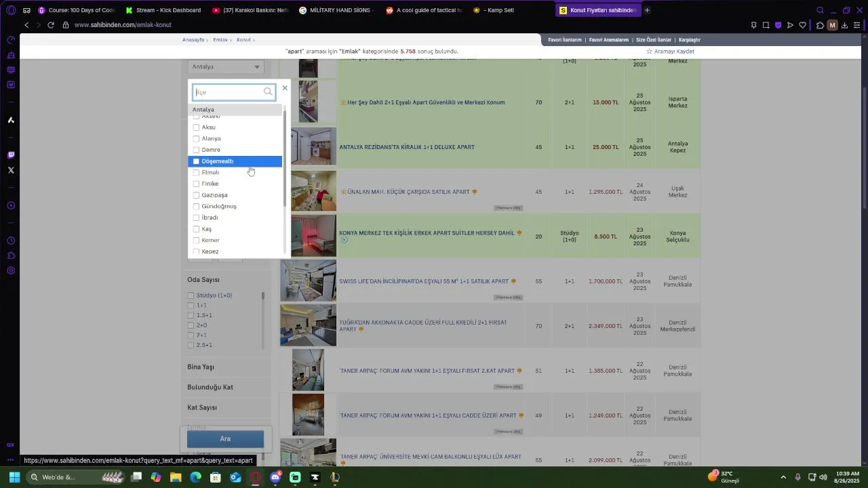Open Microsoft Edge from the taskbar

click(x=195, y=477)
